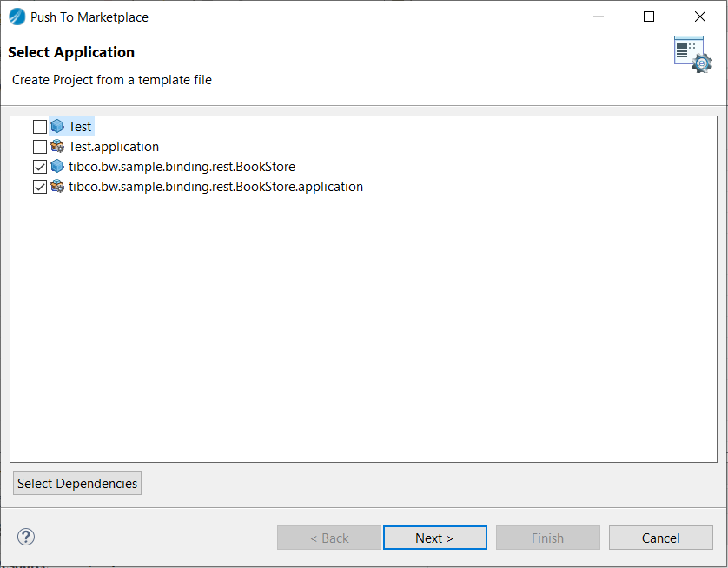The width and height of the screenshot is (728, 568).
Task: Close the dialog with the X button
Action: [699, 17]
